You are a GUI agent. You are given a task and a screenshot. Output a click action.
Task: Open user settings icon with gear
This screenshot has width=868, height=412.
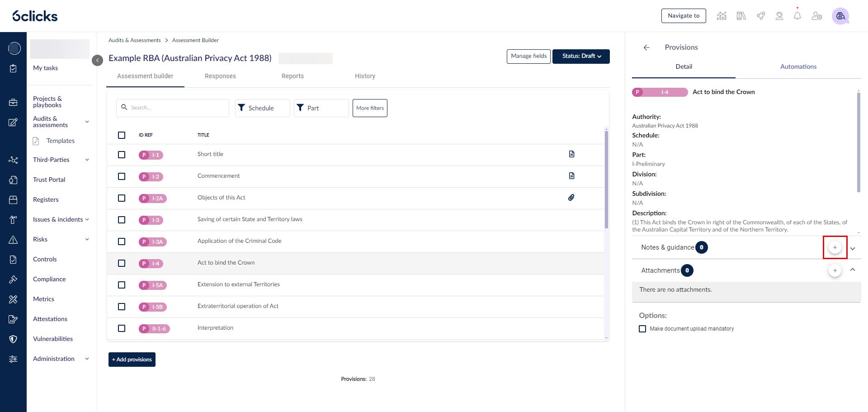(817, 16)
